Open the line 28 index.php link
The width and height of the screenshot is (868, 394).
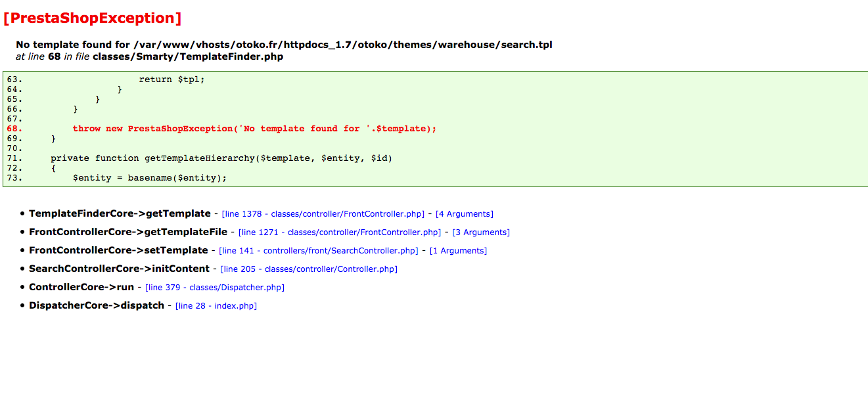coord(216,306)
